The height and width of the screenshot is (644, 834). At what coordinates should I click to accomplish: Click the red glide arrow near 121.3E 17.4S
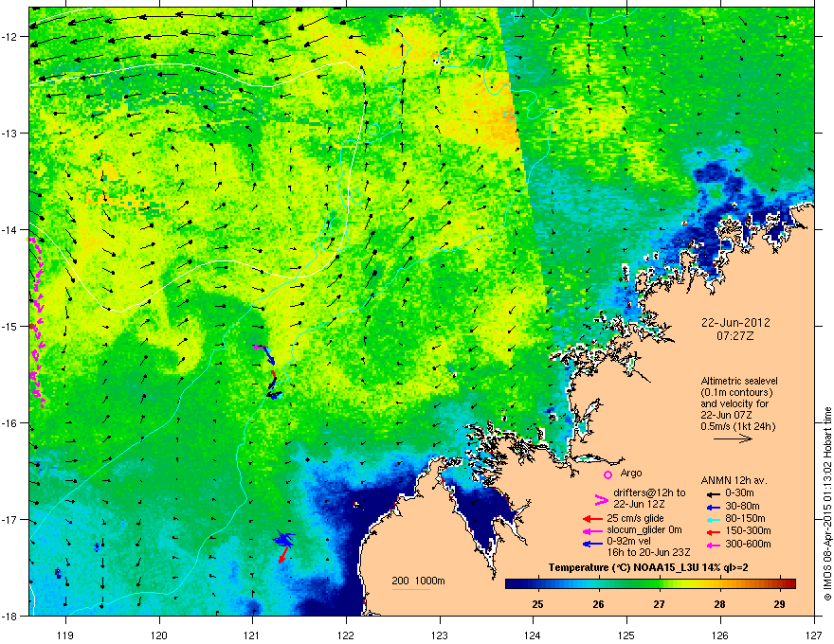click(x=284, y=555)
